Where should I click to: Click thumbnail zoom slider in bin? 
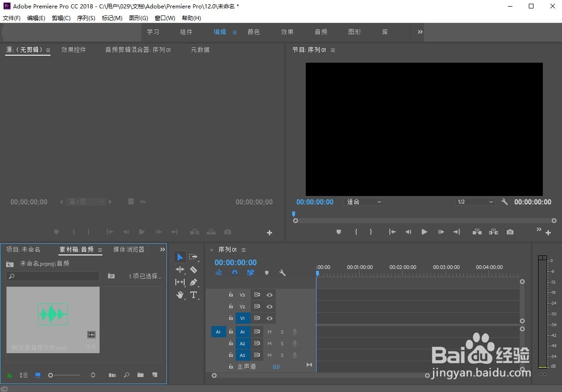tap(65, 375)
